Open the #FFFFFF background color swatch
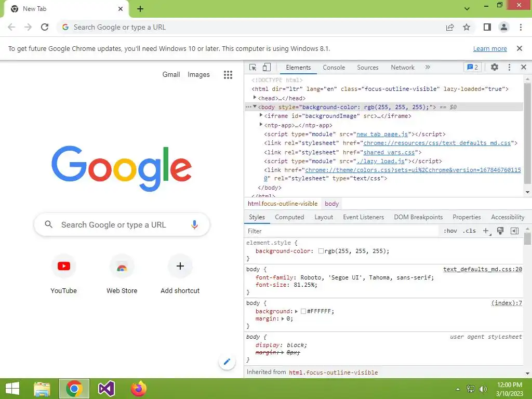Viewport: 532px width, 399px height. 303,311
